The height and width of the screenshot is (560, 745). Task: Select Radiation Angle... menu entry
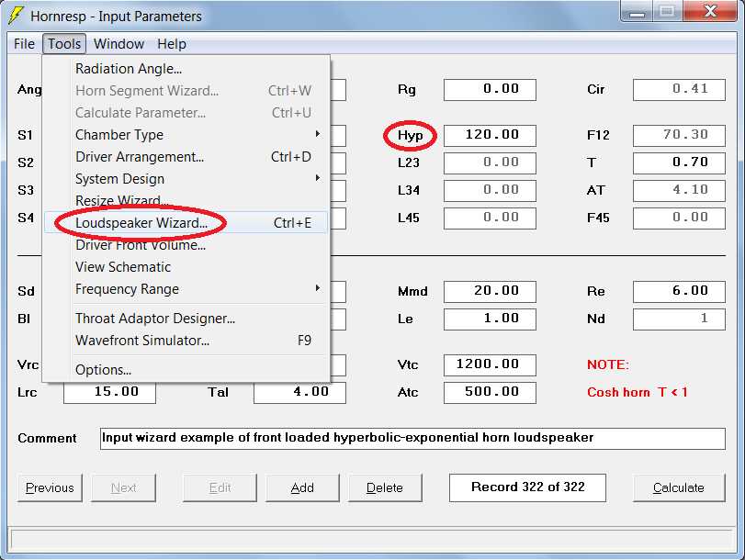(x=186, y=69)
